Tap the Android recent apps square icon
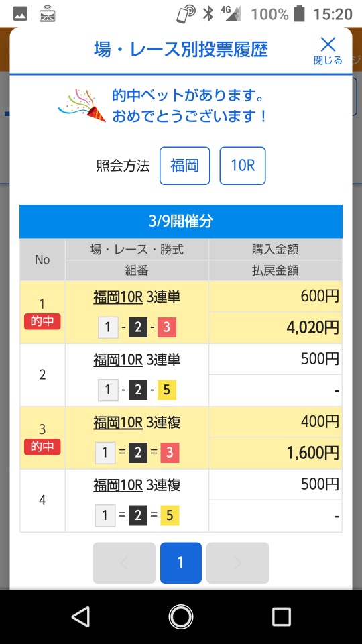The width and height of the screenshot is (362, 644). click(x=282, y=616)
